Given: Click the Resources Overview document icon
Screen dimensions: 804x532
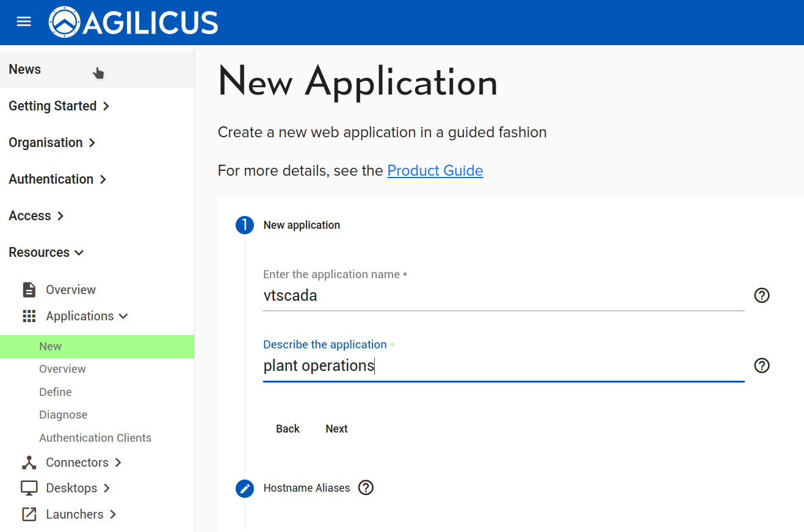Looking at the screenshot, I should click(x=29, y=290).
